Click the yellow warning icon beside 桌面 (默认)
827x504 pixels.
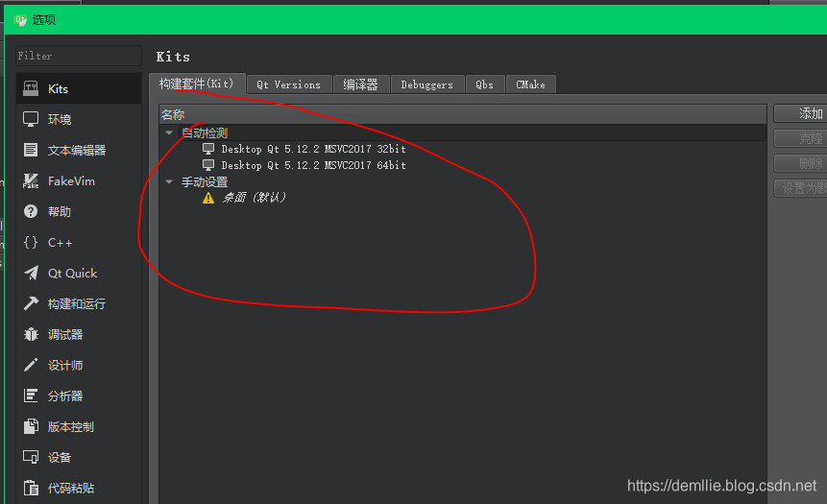tap(208, 198)
